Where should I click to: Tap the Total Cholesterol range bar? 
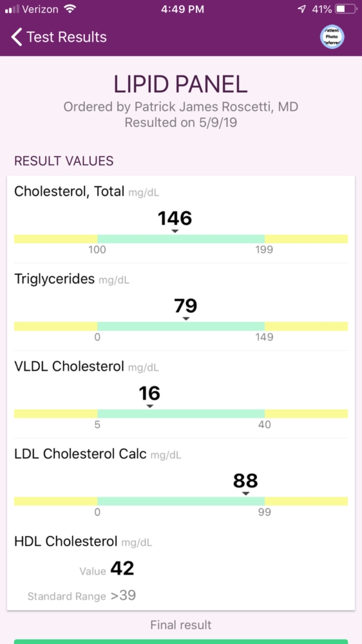click(x=181, y=239)
